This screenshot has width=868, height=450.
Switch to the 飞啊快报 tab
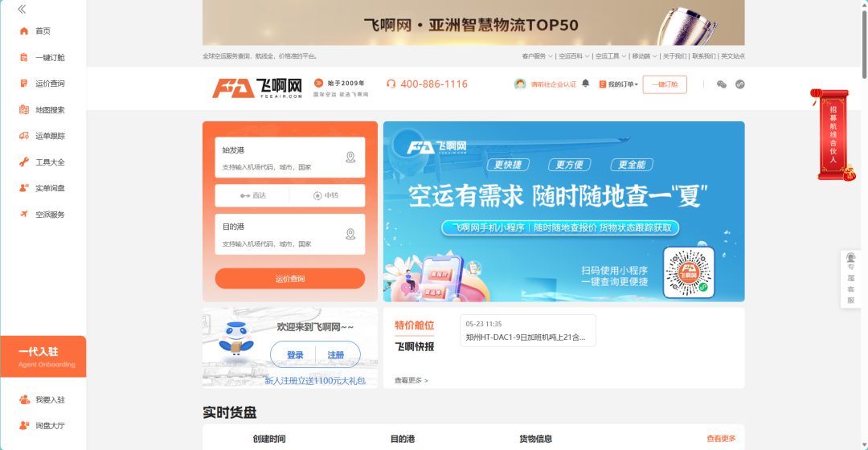point(414,347)
